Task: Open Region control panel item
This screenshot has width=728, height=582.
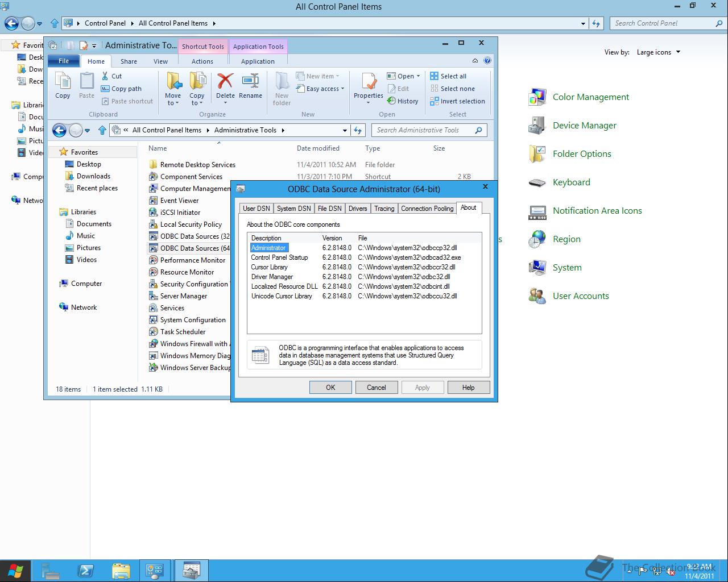Action: point(554,239)
